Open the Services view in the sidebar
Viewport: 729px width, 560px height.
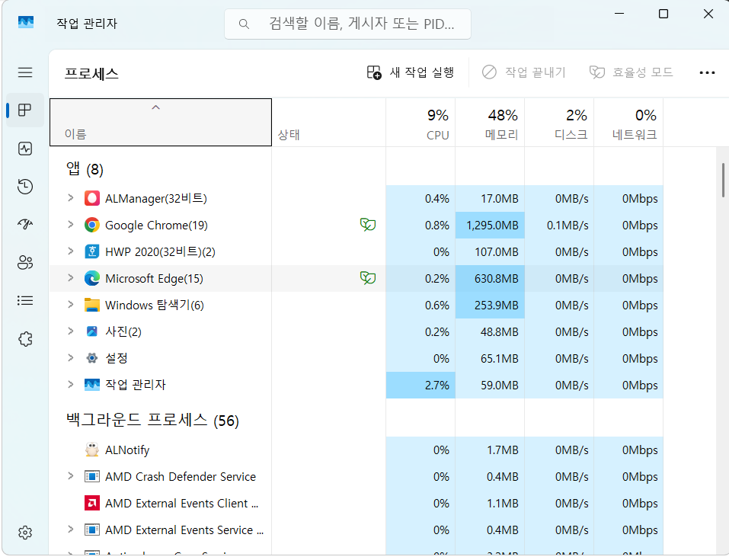point(25,338)
